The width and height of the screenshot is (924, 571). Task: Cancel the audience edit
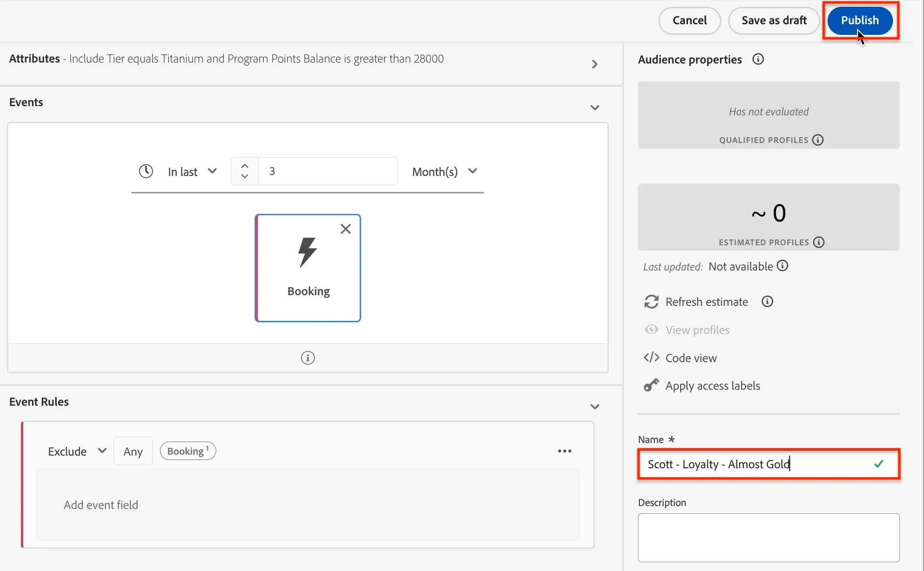(689, 20)
